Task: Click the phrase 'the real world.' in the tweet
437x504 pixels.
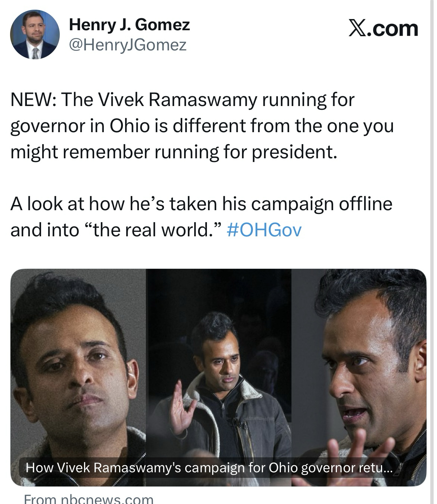Action: tap(156, 230)
